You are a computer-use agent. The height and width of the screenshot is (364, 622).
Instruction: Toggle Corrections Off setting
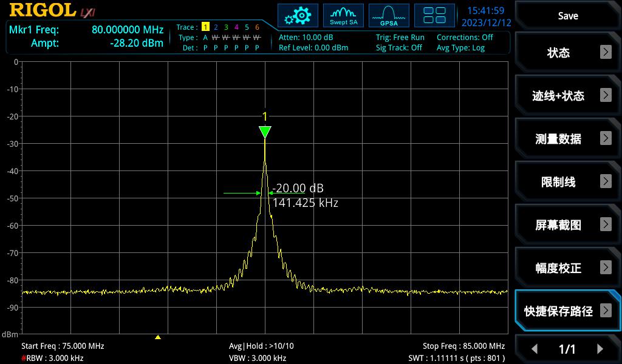pos(465,38)
